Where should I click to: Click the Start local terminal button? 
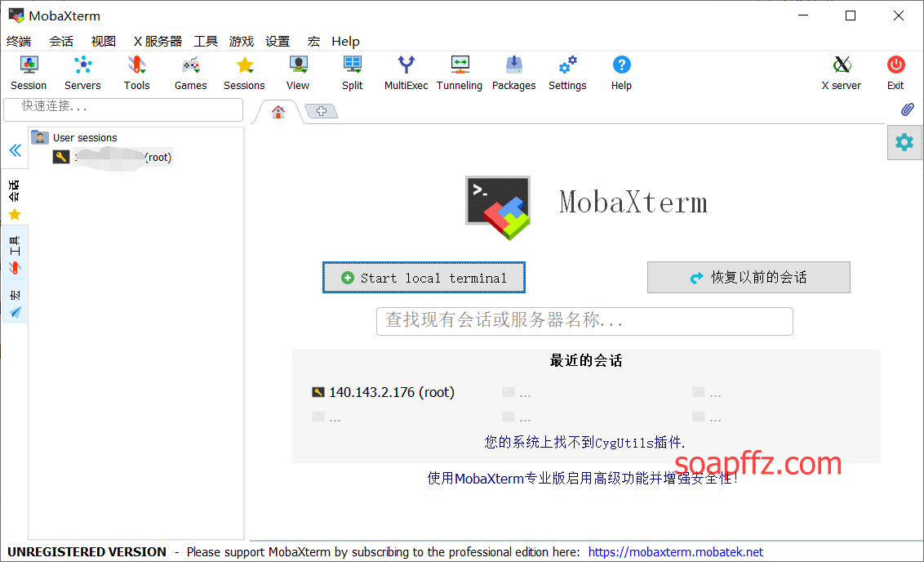click(x=424, y=277)
